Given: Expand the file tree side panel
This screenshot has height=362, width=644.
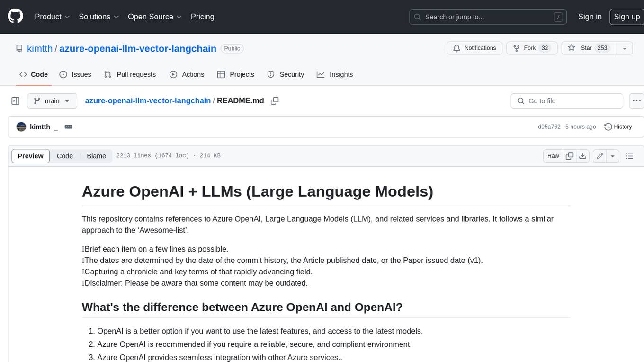Looking at the screenshot, I should (x=15, y=101).
